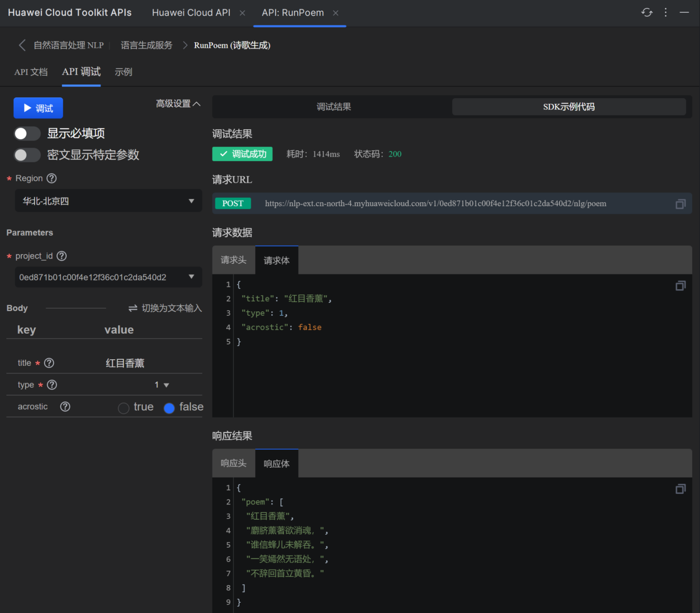Open the Region help question icon
Viewport: 700px width, 613px height.
click(52, 178)
